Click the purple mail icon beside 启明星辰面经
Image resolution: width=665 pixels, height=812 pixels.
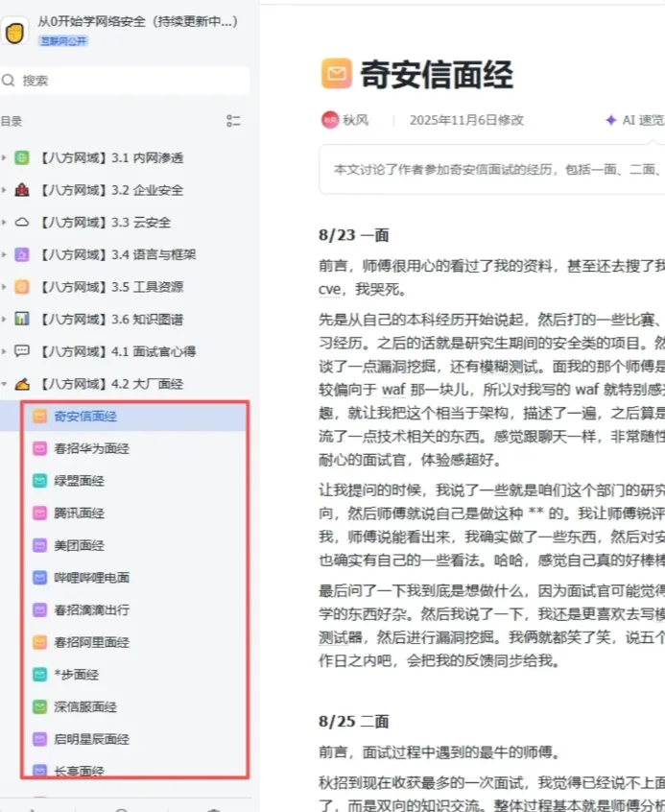pos(40,739)
